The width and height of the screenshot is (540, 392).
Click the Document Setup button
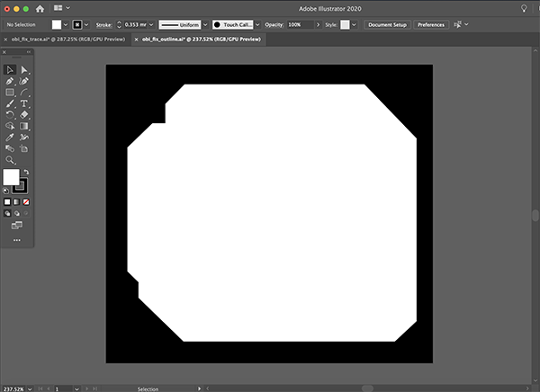tap(387, 25)
